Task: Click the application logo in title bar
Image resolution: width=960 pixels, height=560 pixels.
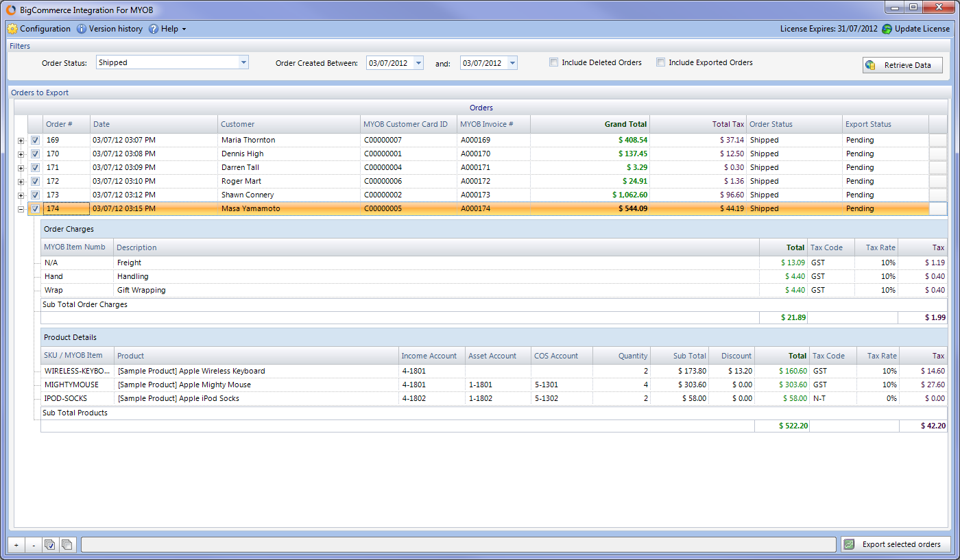Action: click(x=11, y=10)
